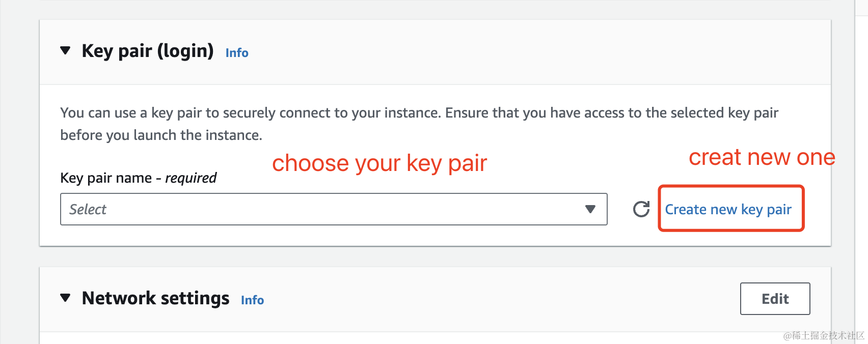Screen dimensions: 868x344
Task: Click the key pair description paragraph
Action: (x=419, y=124)
